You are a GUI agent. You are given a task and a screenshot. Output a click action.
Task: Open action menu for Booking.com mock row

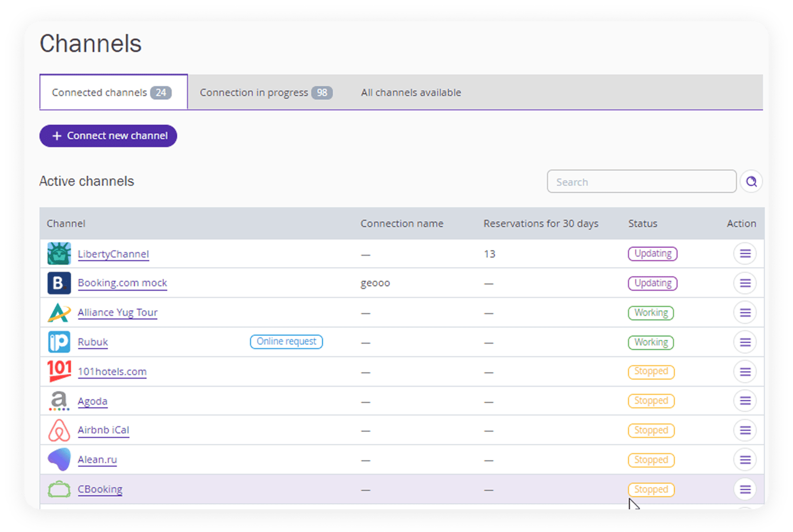pos(745,283)
